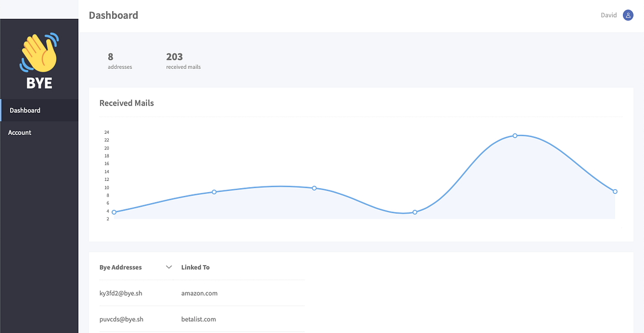Click the waving hand BYE logo

tap(39, 60)
